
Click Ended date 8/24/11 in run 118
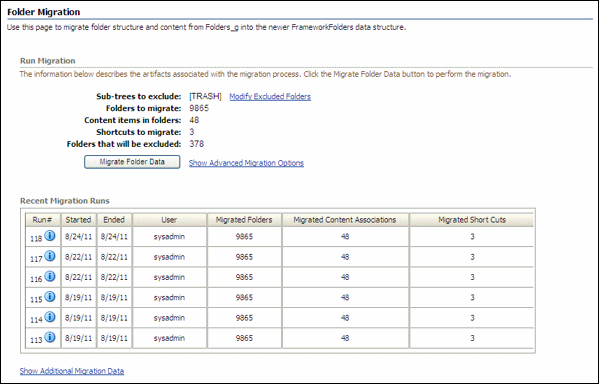point(114,237)
